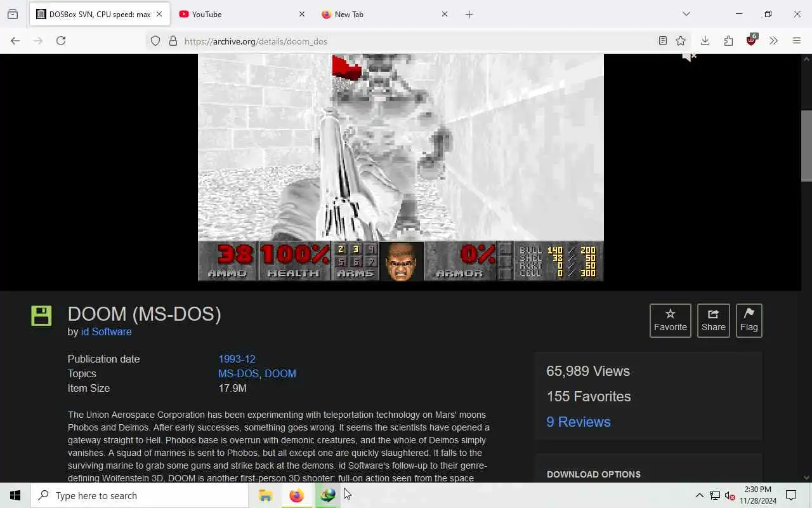
Task: Click inside the DOOM game screen
Action: point(401,167)
